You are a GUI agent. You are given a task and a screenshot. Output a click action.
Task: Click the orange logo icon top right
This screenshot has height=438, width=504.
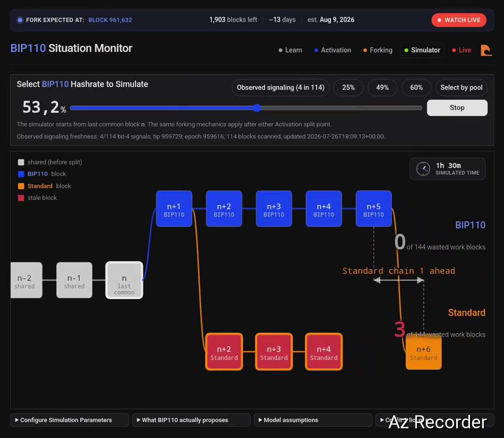click(486, 50)
